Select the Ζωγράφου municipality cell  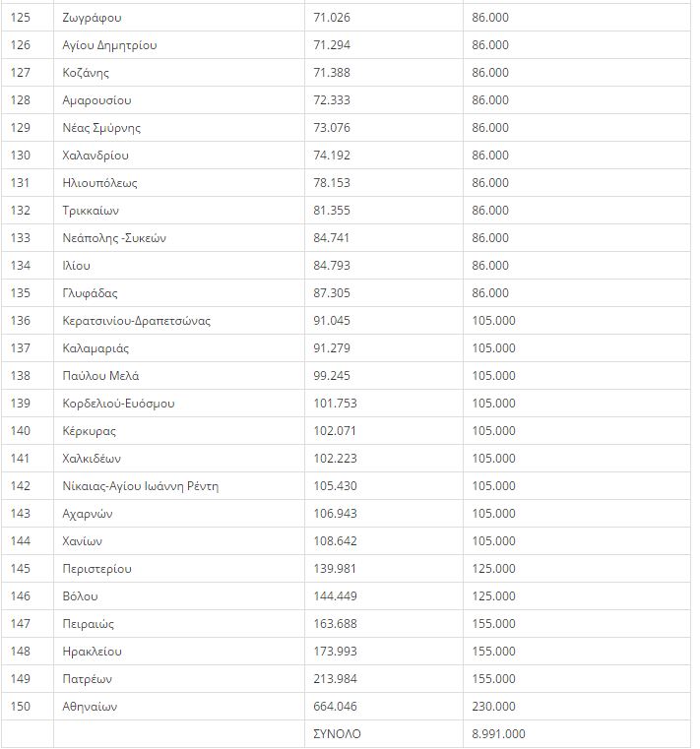(179, 18)
